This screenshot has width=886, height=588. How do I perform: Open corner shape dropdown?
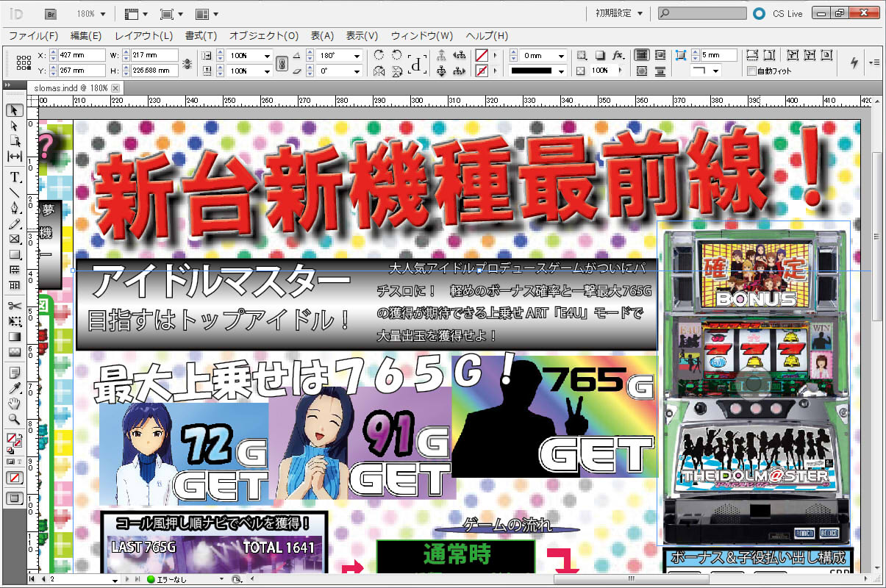click(x=716, y=71)
